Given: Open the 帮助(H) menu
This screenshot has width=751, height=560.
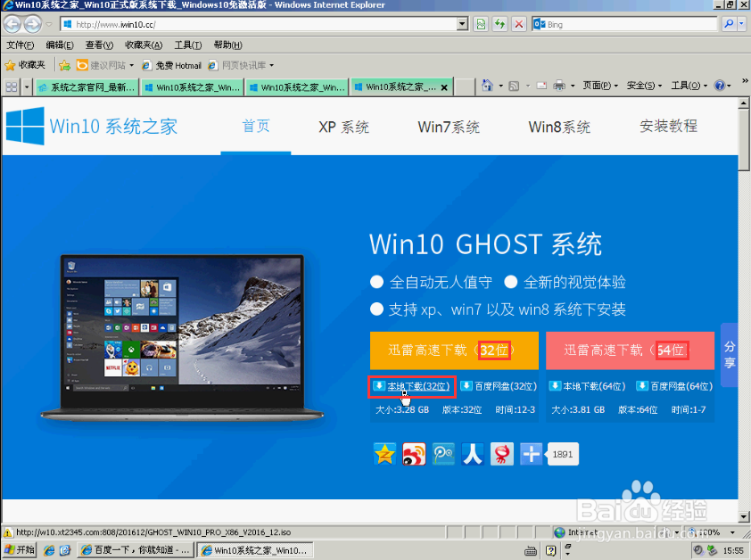Looking at the screenshot, I should point(227,45).
